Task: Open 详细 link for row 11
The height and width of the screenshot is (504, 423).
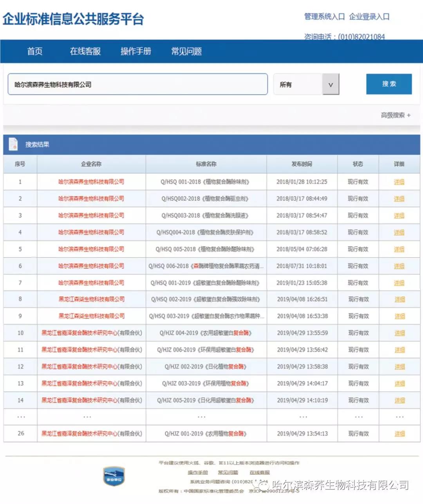Action: 399,350
